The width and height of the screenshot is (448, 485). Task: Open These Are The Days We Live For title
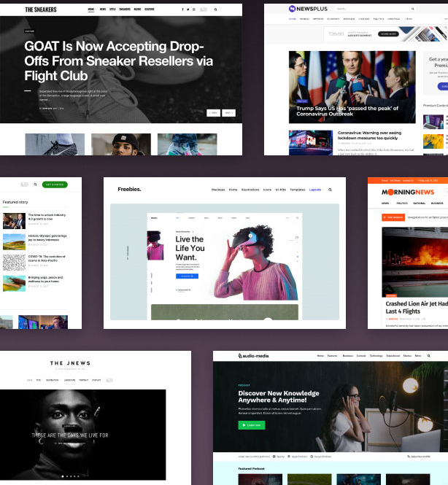[x=70, y=435]
